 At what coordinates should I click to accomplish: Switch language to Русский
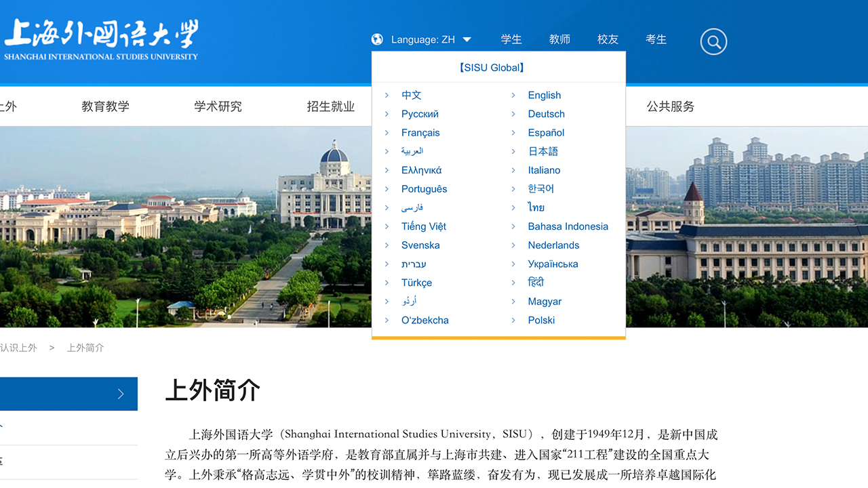pos(420,114)
